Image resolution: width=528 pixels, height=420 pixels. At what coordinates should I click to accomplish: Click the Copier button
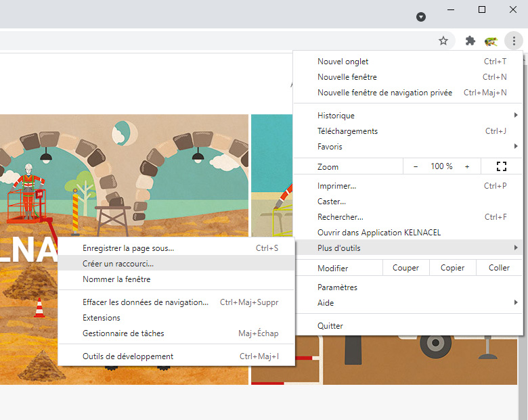[452, 268]
